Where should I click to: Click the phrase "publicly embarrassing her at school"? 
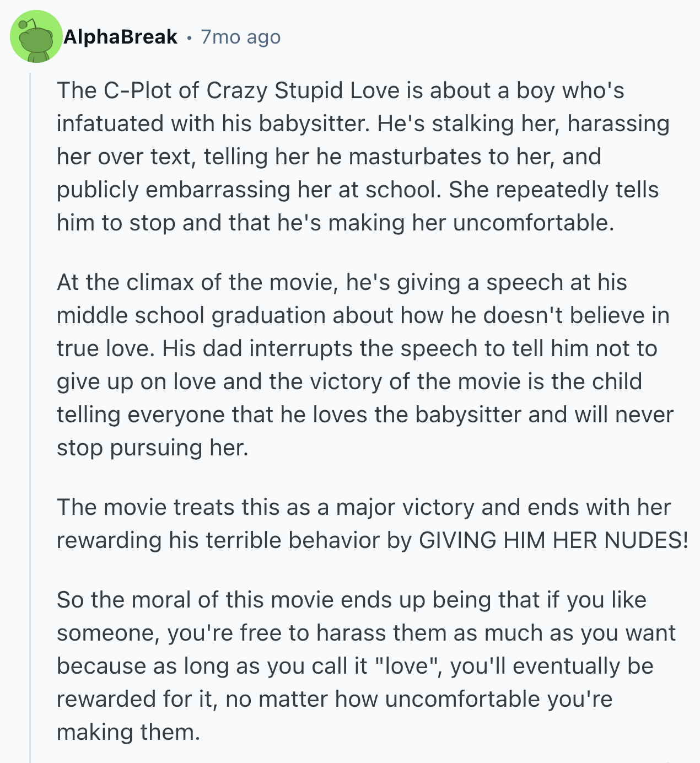click(x=248, y=190)
